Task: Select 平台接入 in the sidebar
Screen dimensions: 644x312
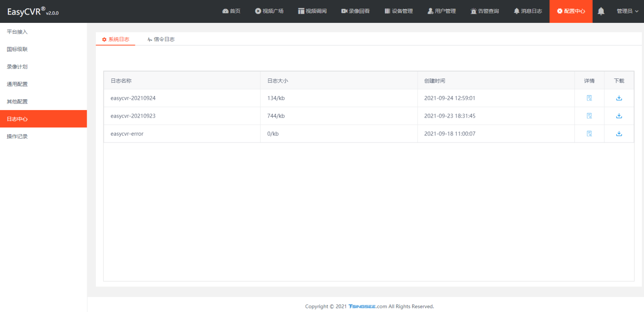Action: (17, 32)
